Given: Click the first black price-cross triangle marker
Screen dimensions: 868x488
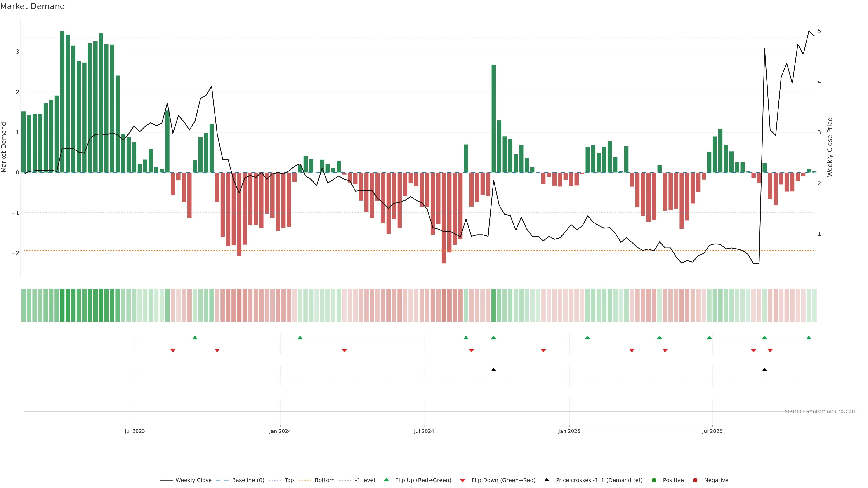Looking at the screenshot, I should 494,370.
